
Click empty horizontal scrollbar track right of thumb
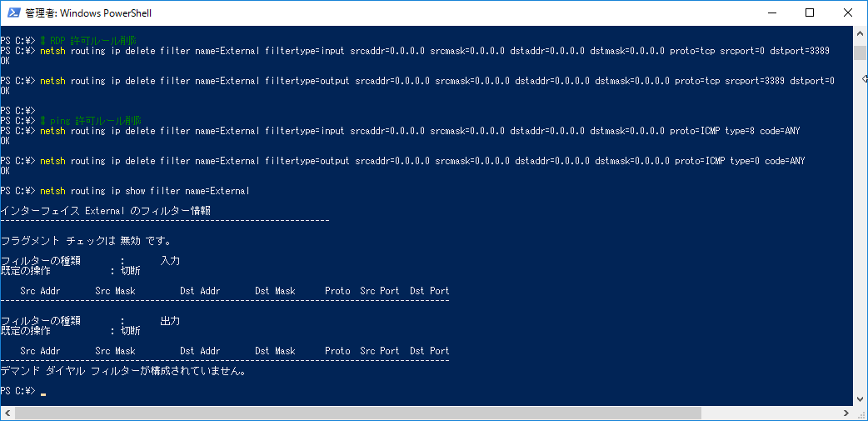click(771, 413)
